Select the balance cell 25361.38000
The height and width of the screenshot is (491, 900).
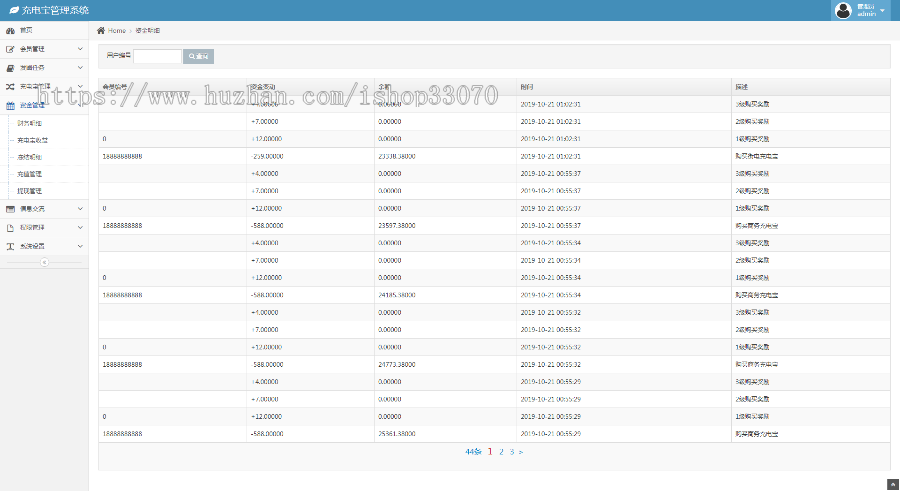397,434
